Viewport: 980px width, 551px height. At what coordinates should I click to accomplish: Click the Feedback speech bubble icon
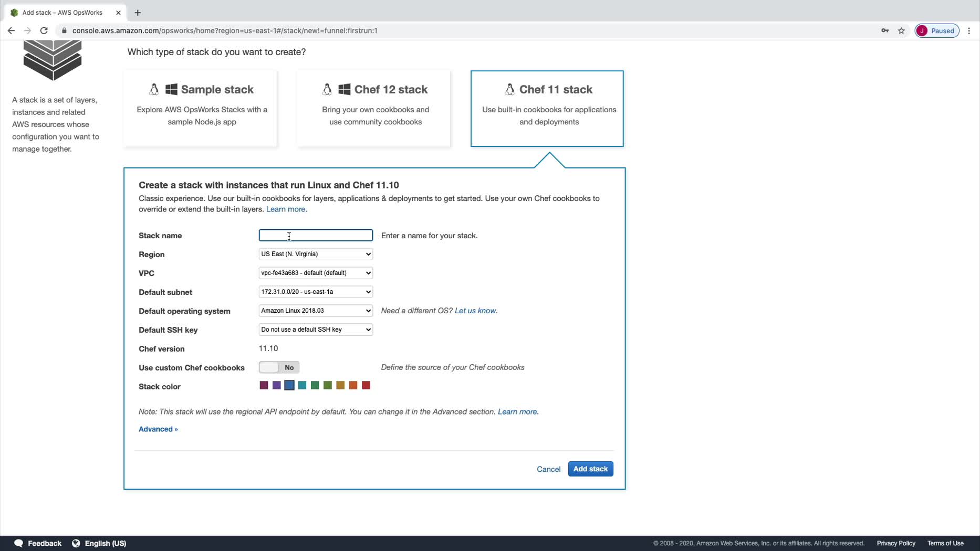pyautogui.click(x=19, y=543)
